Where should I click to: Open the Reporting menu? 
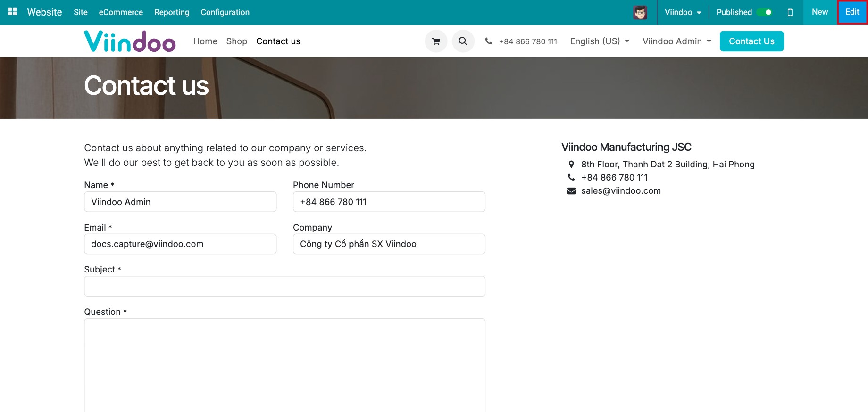point(172,12)
